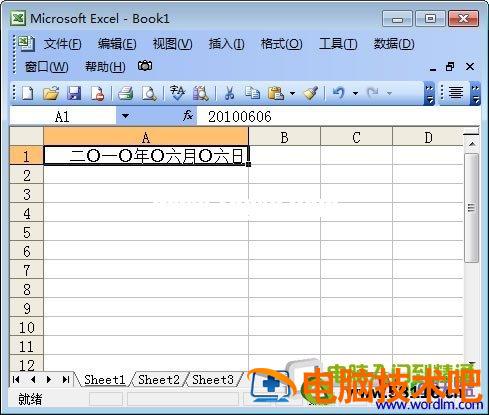The width and height of the screenshot is (489, 415).
Task: Open the 格式(O) menu
Action: (x=281, y=44)
